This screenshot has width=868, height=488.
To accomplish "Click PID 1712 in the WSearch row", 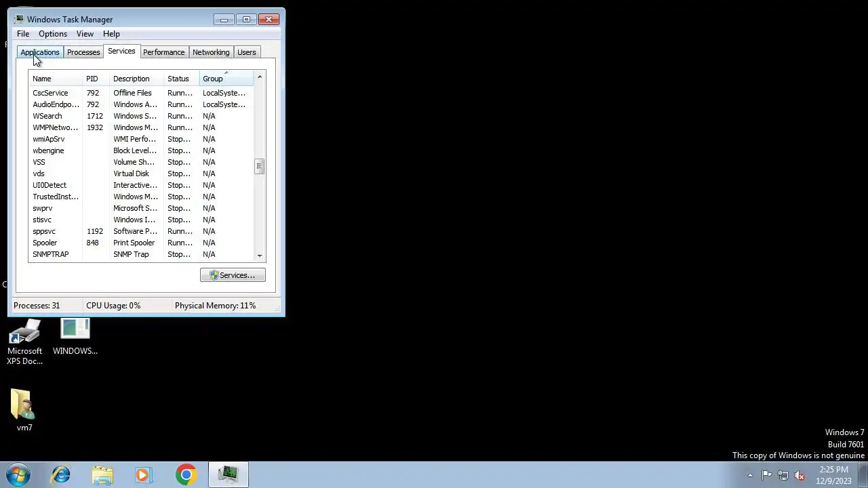I will point(95,116).
